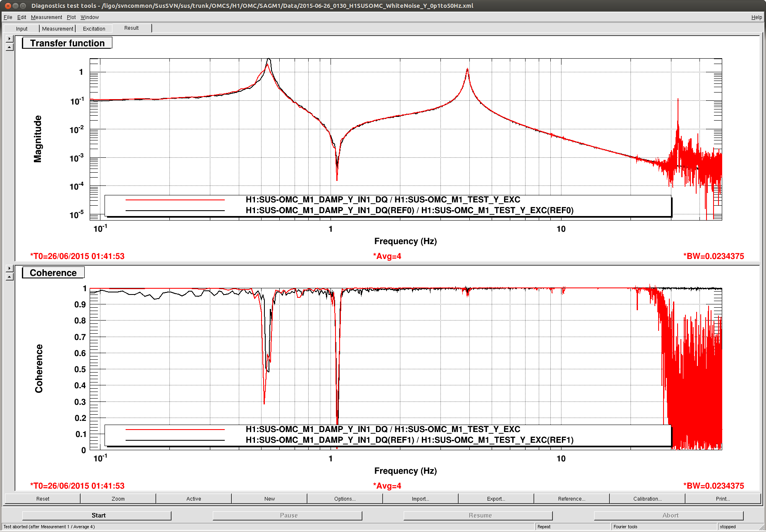Click the right-arrow expander beside Coherence
The height and width of the screenshot is (532, 766).
pyautogui.click(x=10, y=268)
